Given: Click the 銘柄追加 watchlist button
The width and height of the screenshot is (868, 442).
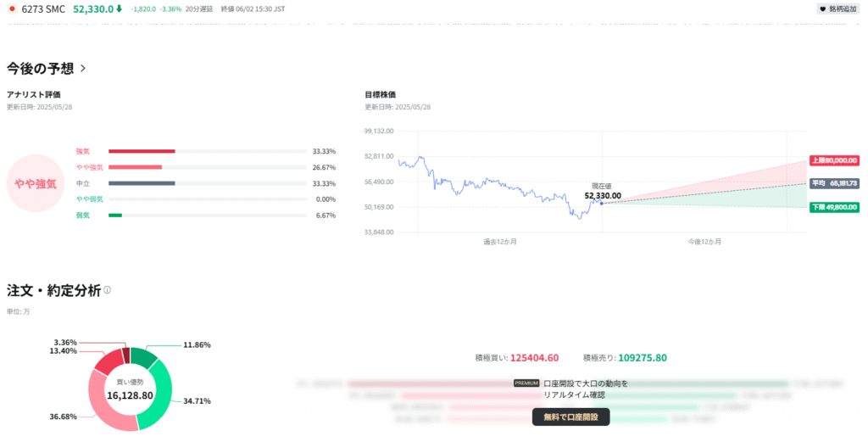Looking at the screenshot, I should coord(837,8).
